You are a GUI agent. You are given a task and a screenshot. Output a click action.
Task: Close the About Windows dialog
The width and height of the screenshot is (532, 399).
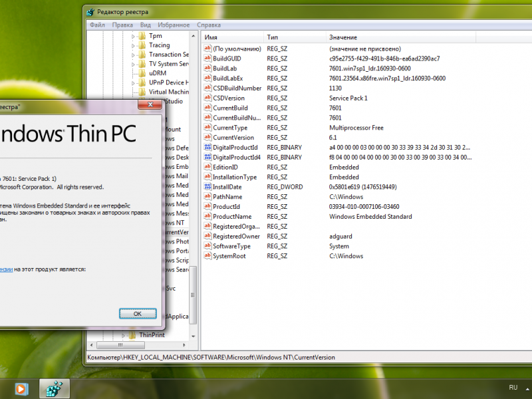tap(150, 104)
